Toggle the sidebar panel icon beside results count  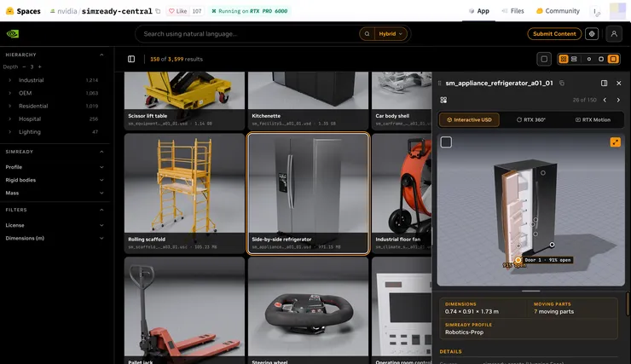pos(131,59)
